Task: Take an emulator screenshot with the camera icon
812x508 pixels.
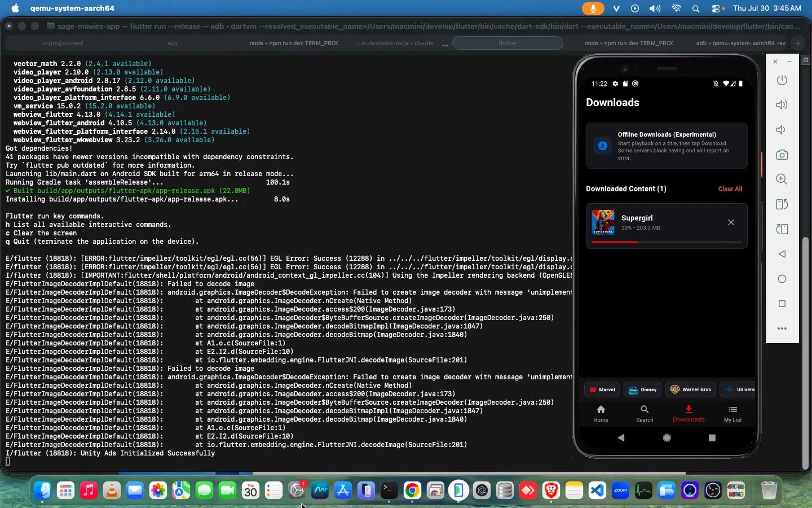Action: [782, 155]
